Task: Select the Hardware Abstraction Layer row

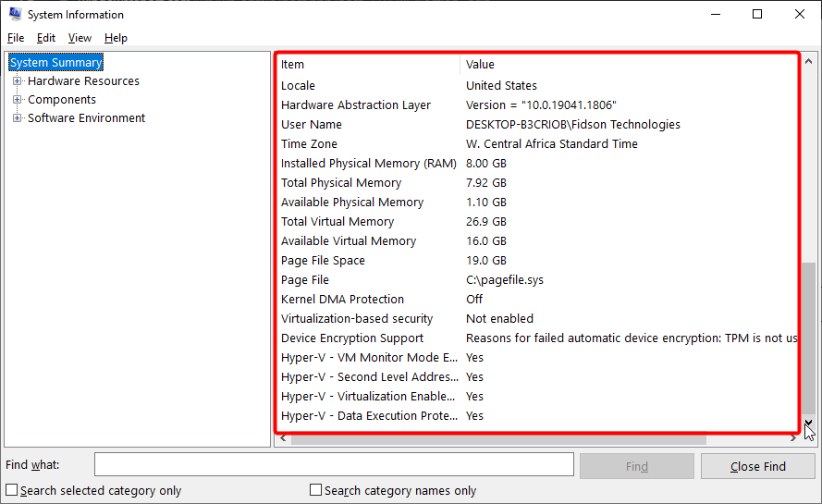Action: pos(537,104)
